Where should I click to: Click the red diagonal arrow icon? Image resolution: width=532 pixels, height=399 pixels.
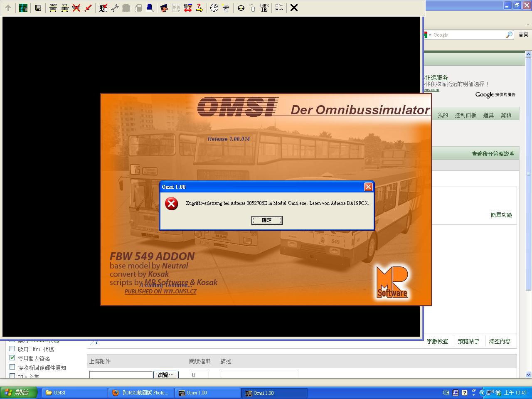[x=88, y=8]
